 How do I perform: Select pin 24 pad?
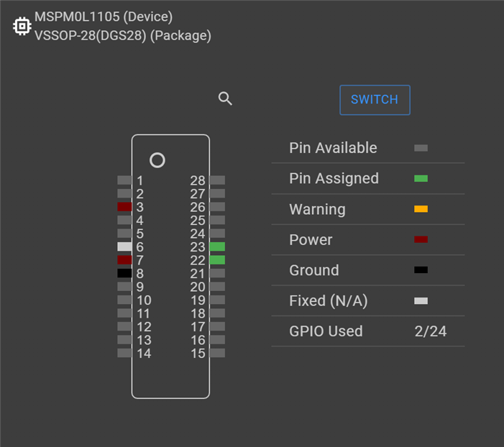217,234
